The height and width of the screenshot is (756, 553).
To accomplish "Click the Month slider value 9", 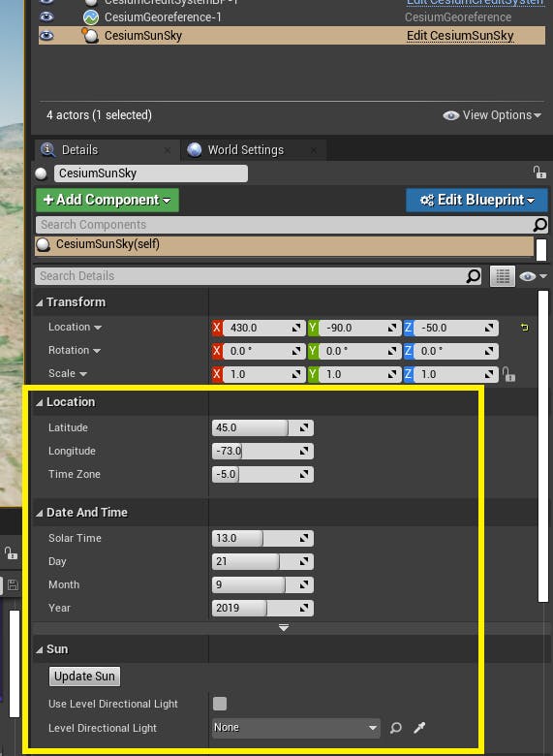I will pyautogui.click(x=262, y=584).
